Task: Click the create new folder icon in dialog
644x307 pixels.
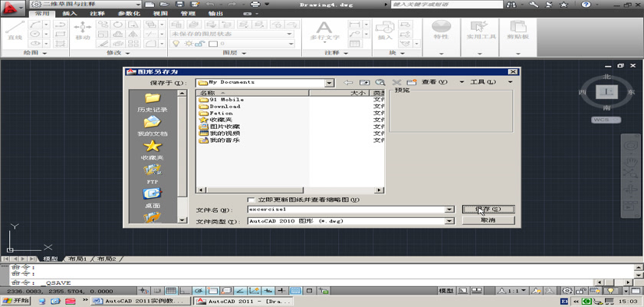Action: coord(412,82)
